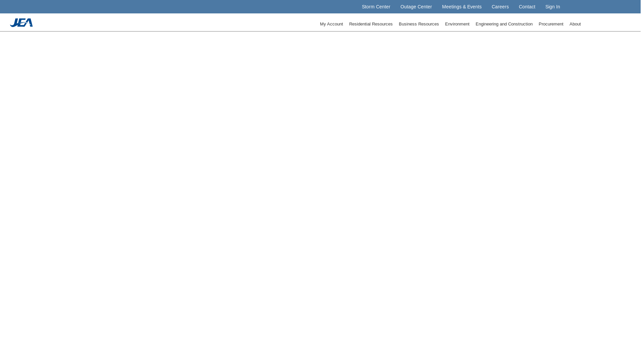Image resolution: width=644 pixels, height=362 pixels.
Task: Open the My Account menu
Action: coord(331,24)
